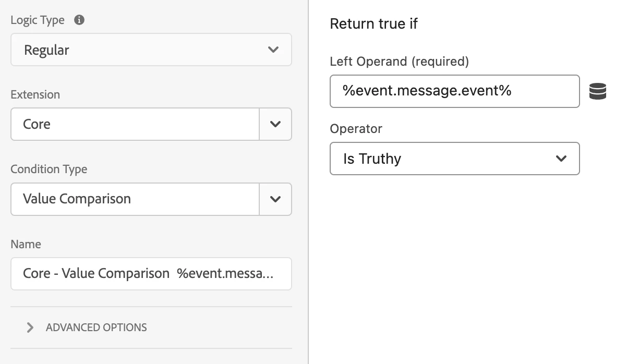Click the ADVANCED OPTIONS label
Viewport: 627px width, 364px height.
[x=97, y=327]
